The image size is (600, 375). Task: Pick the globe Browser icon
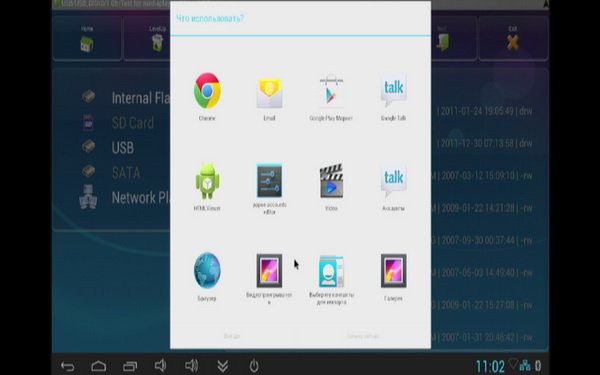(x=207, y=270)
